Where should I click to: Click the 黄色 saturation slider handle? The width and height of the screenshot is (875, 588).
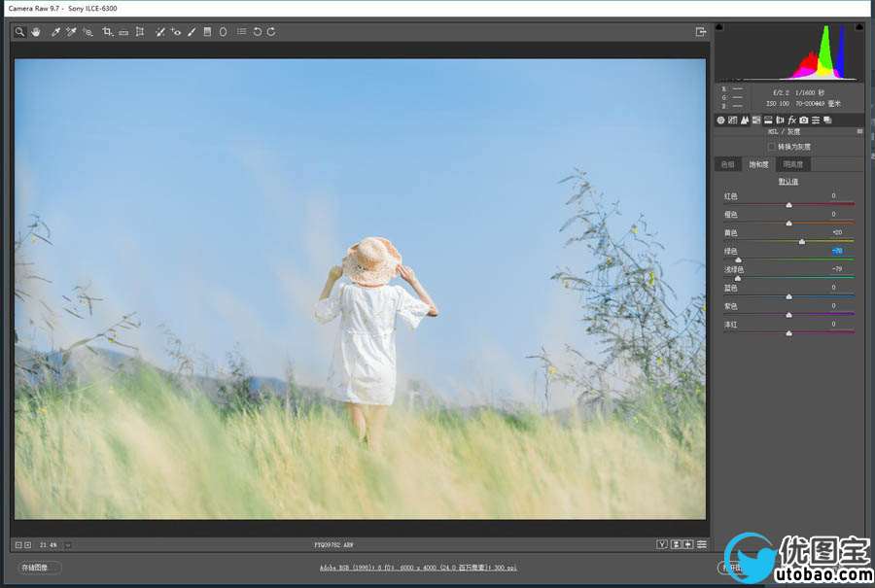pyautogui.click(x=802, y=241)
